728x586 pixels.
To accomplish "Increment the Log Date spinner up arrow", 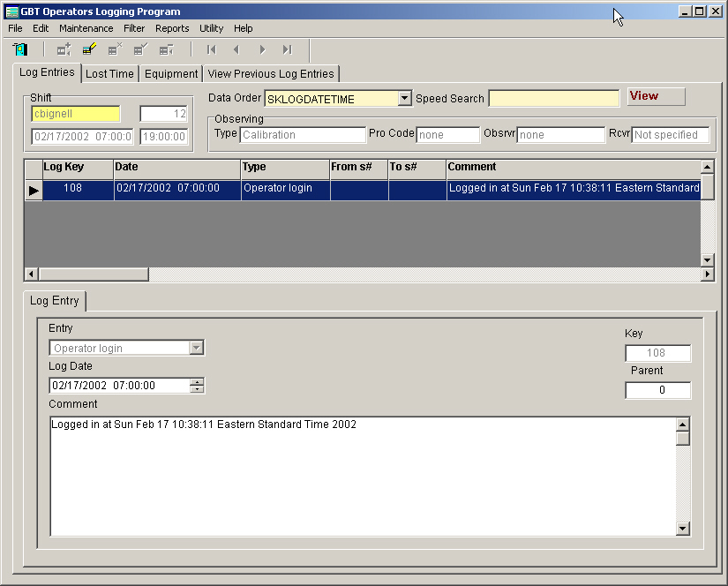I will 198,381.
